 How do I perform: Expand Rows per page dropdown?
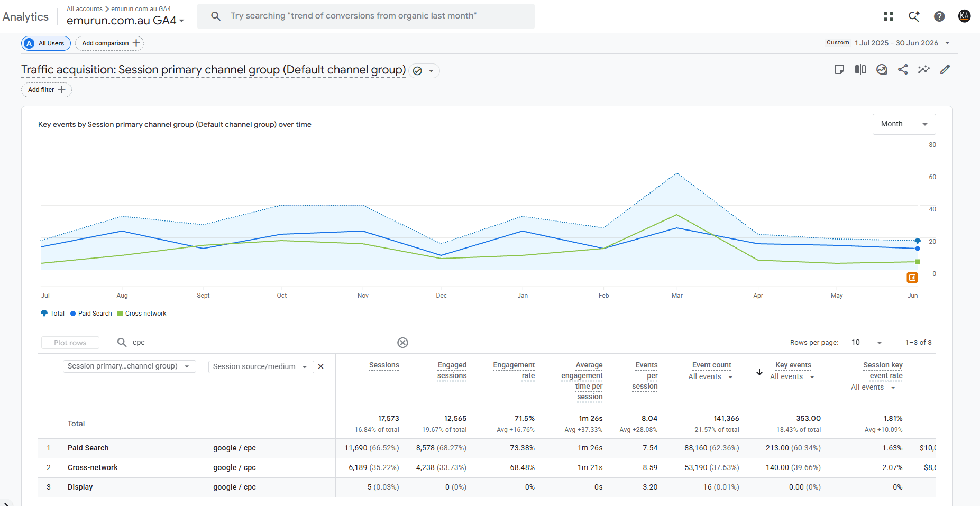pyautogui.click(x=867, y=343)
